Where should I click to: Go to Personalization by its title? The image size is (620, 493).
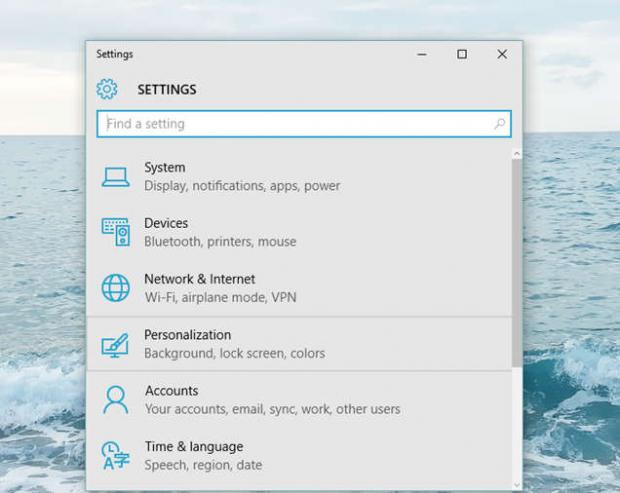[x=187, y=335]
